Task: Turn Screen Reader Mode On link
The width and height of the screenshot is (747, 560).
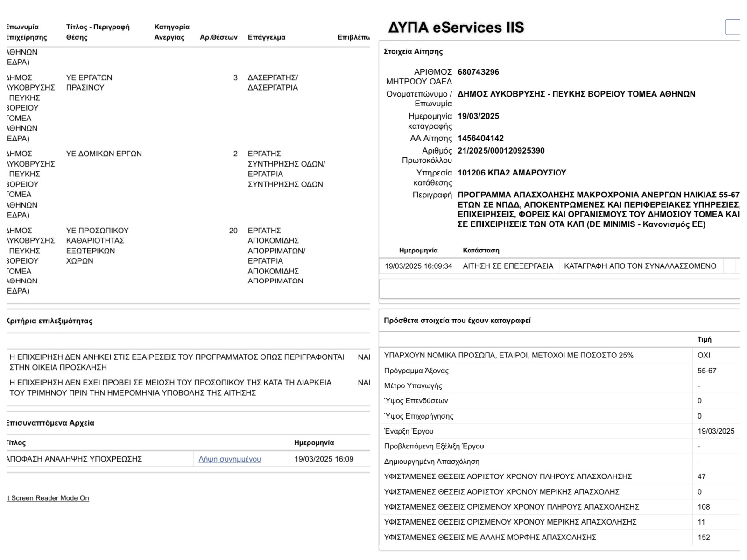Action: point(48,498)
